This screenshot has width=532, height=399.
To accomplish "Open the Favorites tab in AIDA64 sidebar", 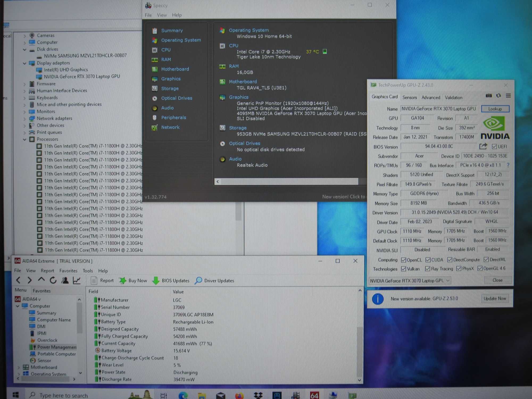I will [x=41, y=291].
